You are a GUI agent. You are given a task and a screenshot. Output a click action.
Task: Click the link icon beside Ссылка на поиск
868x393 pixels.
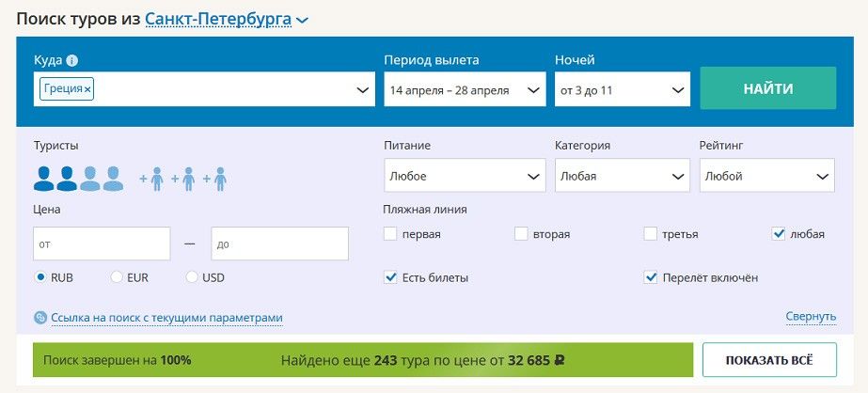click(x=40, y=318)
